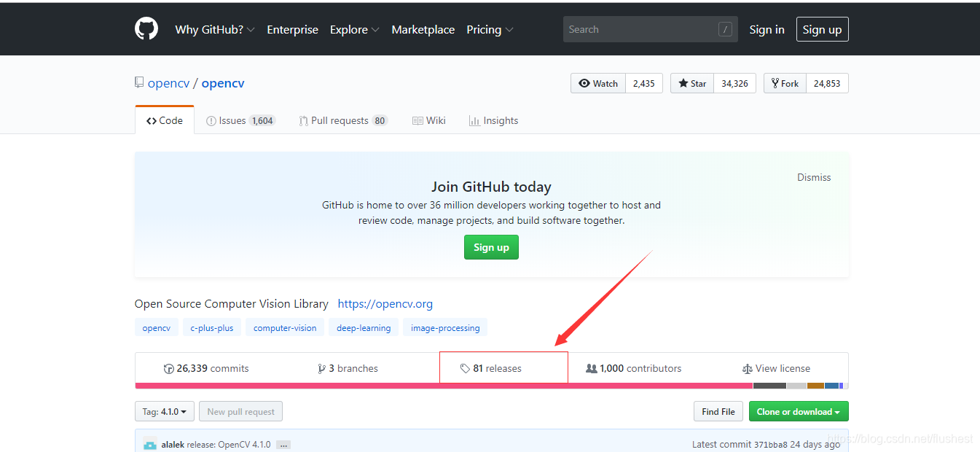Click the green Sign up banner button
The image size is (980, 452).
(491, 247)
